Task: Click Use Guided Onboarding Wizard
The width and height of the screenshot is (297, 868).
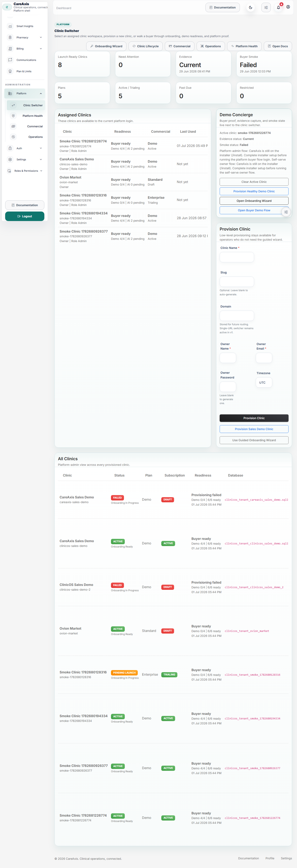Action: click(x=254, y=440)
